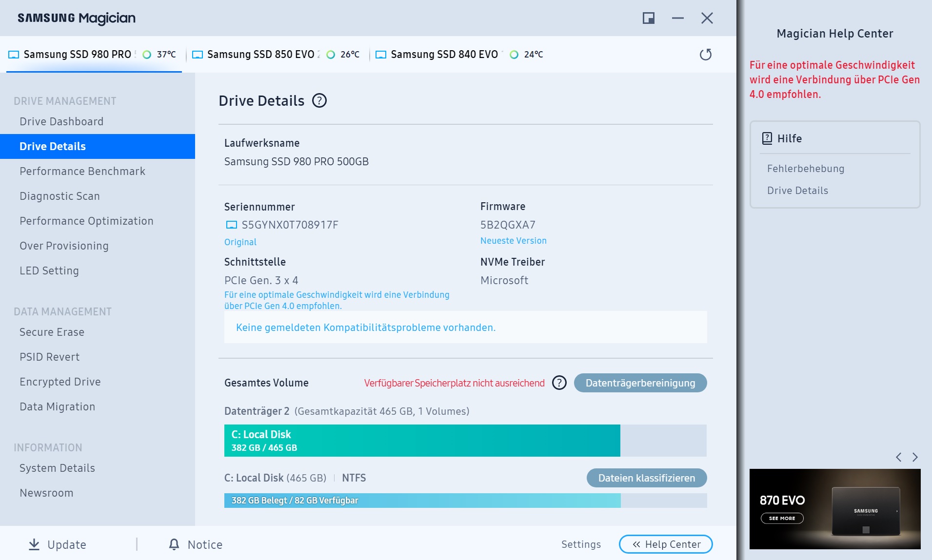The height and width of the screenshot is (560, 932).
Task: Click the Hilfe book icon
Action: [767, 138]
